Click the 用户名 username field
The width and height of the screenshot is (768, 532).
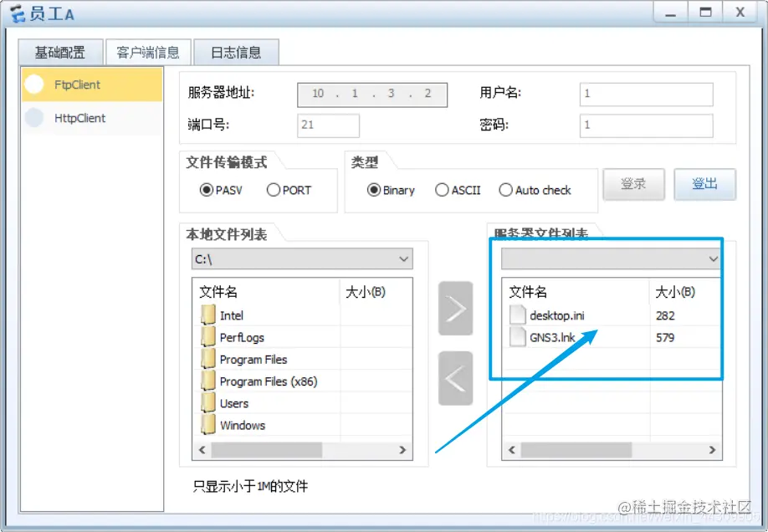646,94
